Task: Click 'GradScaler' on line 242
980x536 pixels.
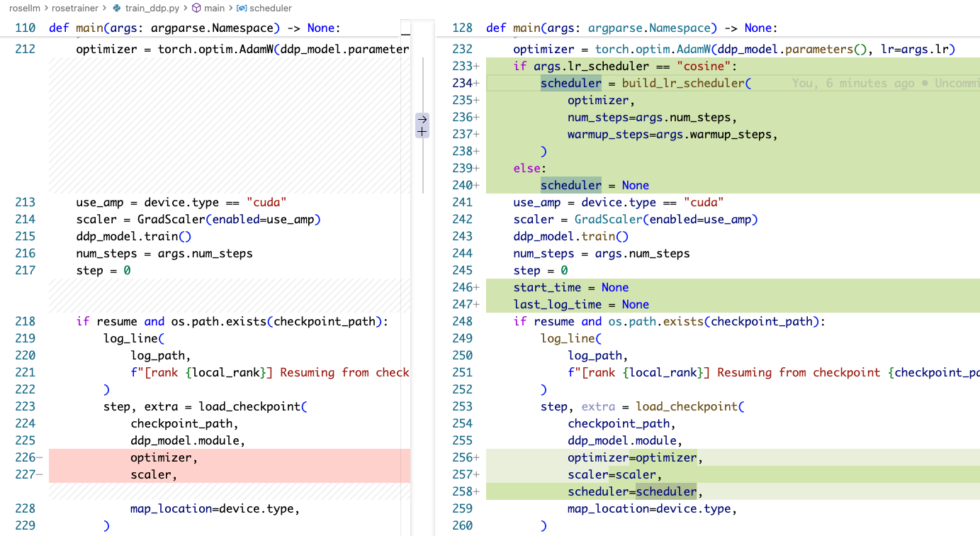Action: click(608, 219)
